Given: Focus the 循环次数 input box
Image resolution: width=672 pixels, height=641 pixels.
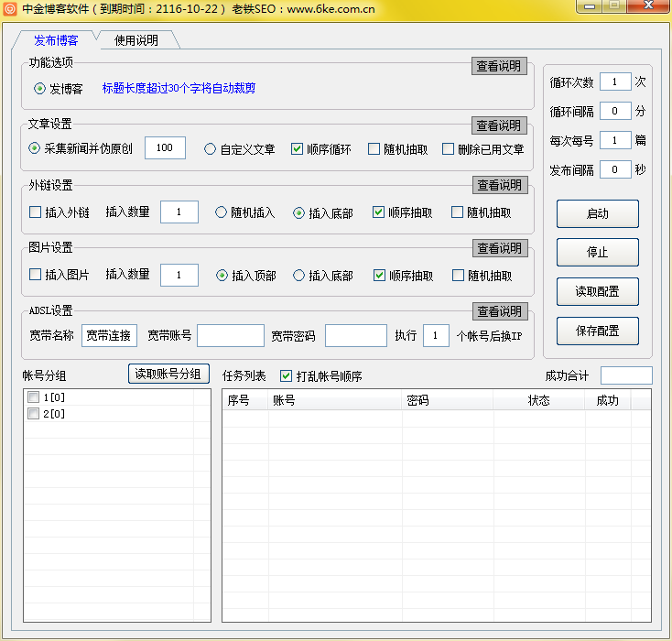Looking at the screenshot, I should pyautogui.click(x=614, y=82).
